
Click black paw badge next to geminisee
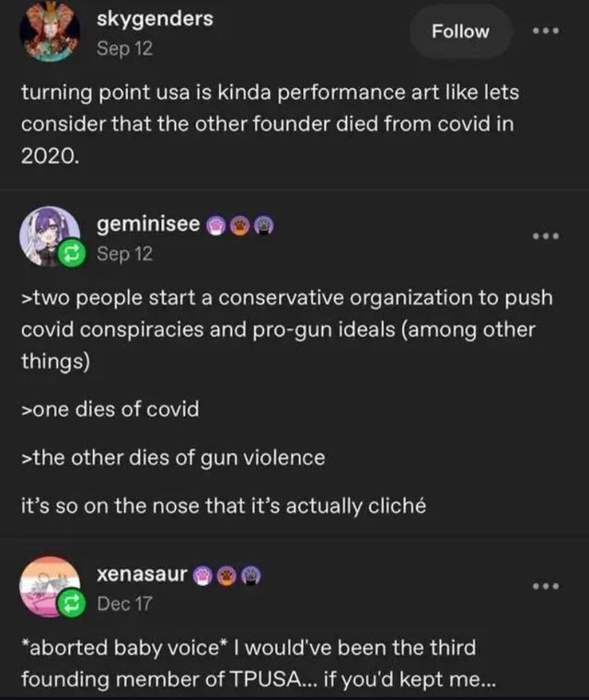pos(263,225)
